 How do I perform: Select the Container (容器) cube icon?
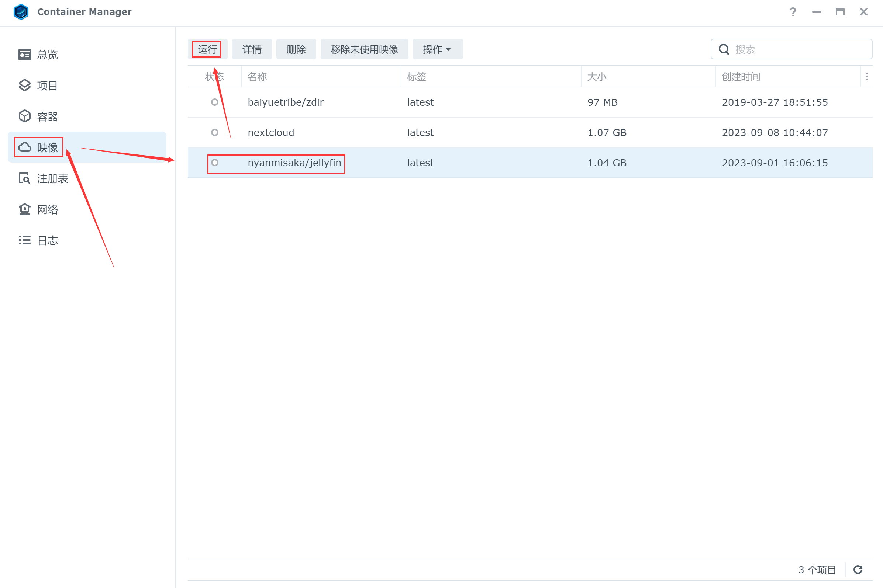tap(24, 116)
